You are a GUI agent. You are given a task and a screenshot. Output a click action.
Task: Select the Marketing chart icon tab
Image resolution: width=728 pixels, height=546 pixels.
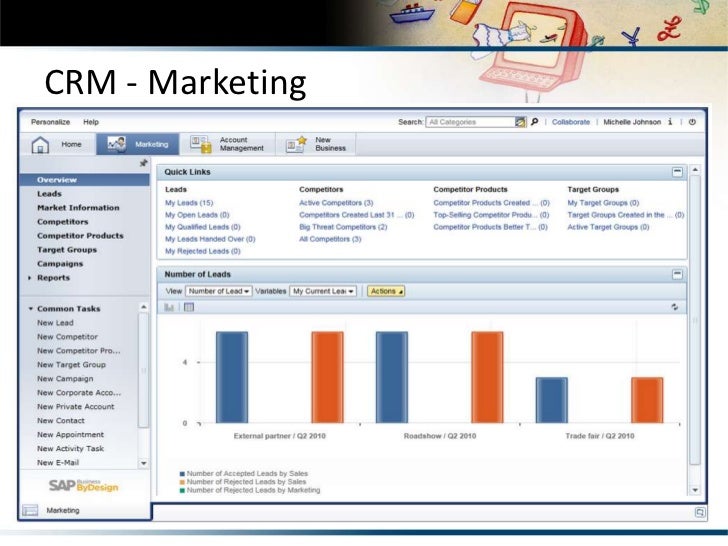tap(116, 144)
